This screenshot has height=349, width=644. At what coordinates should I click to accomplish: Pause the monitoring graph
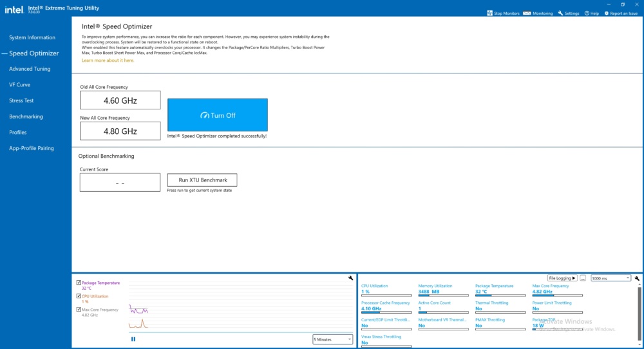[x=133, y=339]
